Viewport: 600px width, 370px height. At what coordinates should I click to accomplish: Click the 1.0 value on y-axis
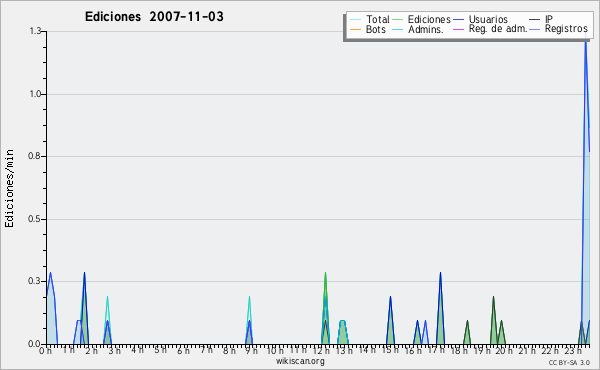point(35,94)
